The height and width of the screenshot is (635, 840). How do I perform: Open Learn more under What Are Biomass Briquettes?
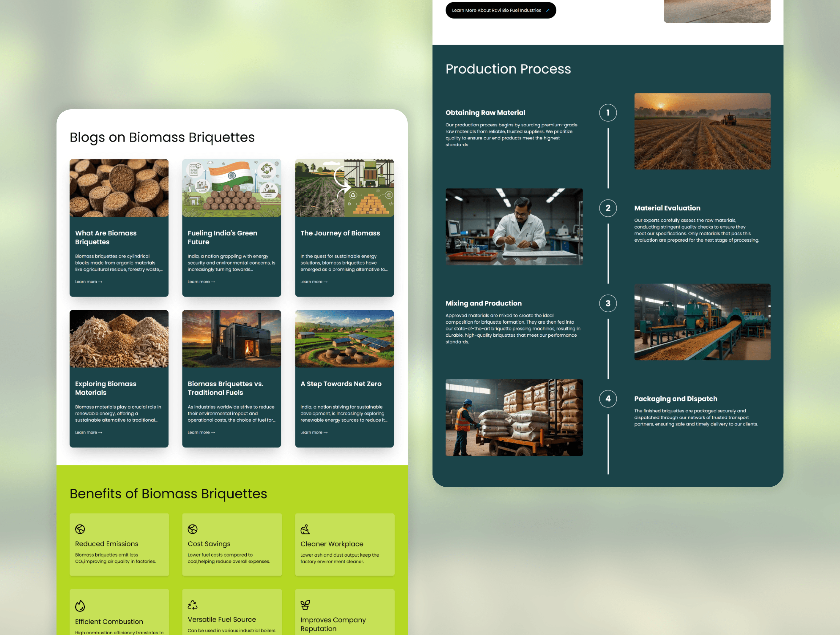[89, 282]
